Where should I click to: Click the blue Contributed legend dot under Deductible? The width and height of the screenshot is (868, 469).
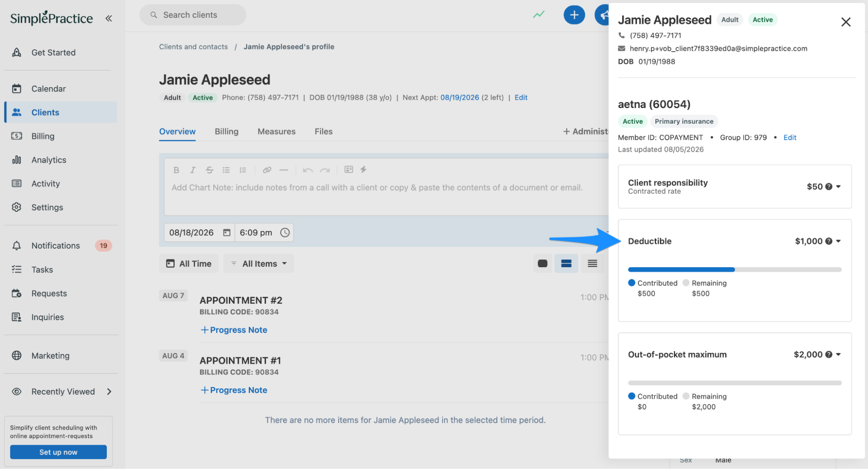(x=632, y=283)
